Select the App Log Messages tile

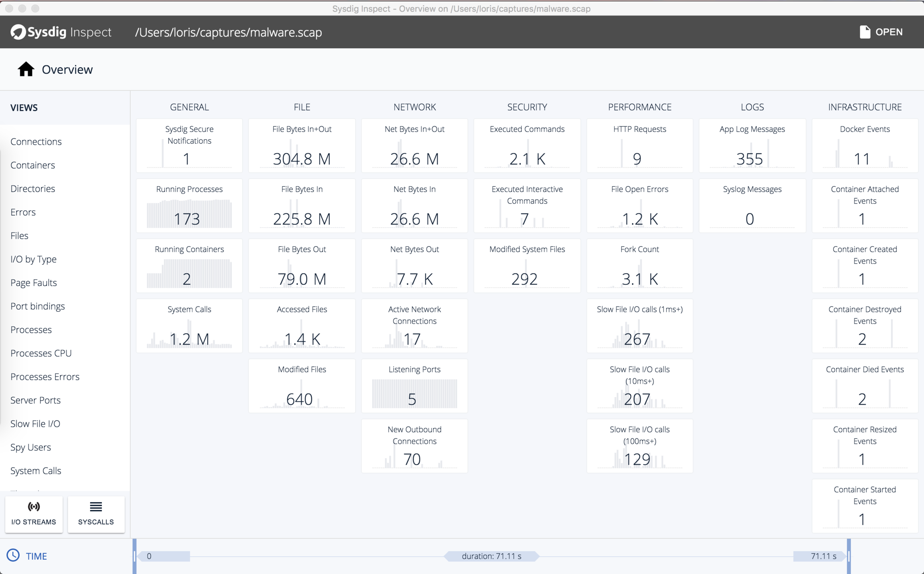tap(752, 146)
